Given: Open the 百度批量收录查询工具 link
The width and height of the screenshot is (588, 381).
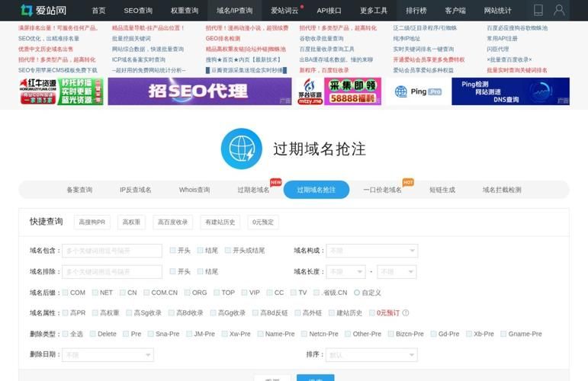Looking at the screenshot, I should tap(326, 49).
